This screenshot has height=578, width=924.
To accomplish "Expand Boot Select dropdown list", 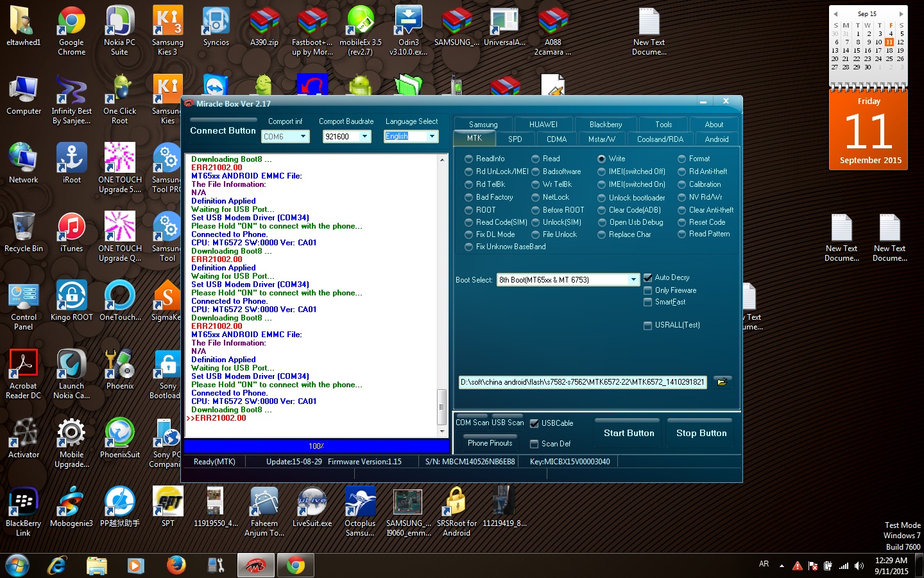I will coord(633,279).
